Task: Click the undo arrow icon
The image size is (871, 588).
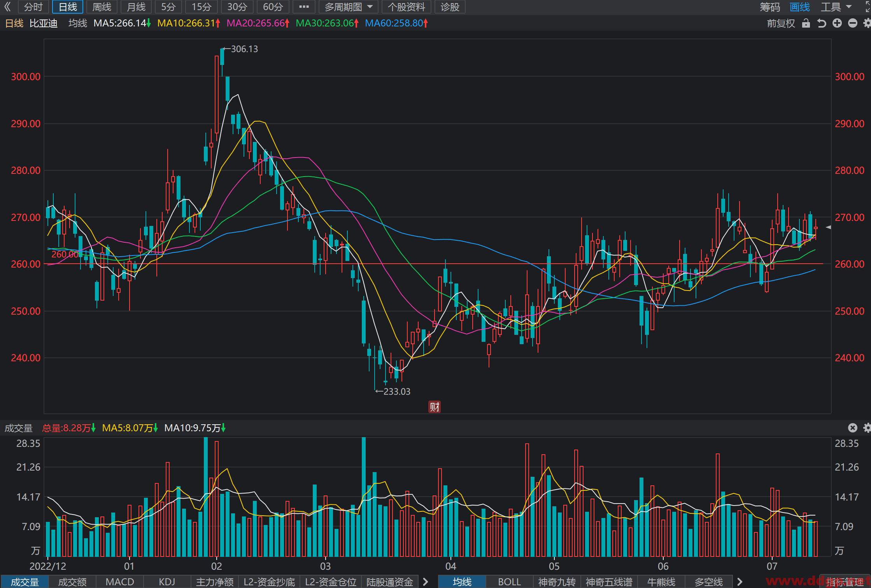Action: click(x=822, y=23)
